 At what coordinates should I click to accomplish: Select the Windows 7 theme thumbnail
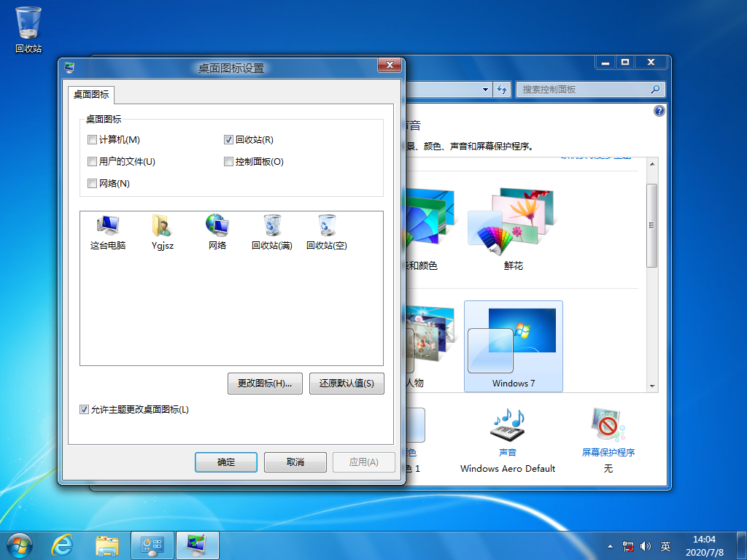tap(514, 346)
